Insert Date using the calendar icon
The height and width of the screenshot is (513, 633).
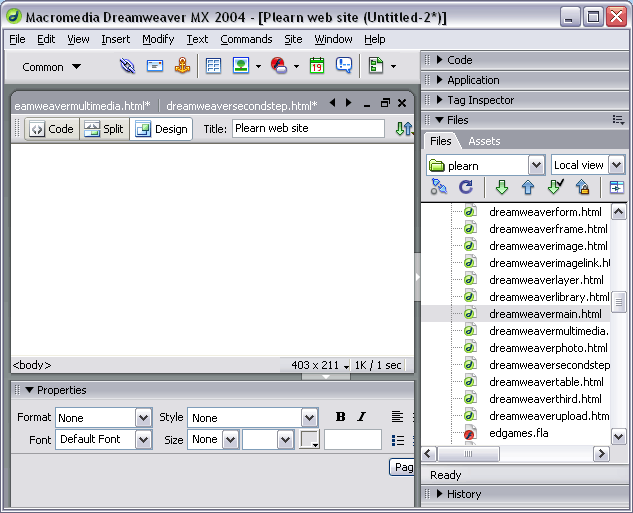tap(317, 66)
